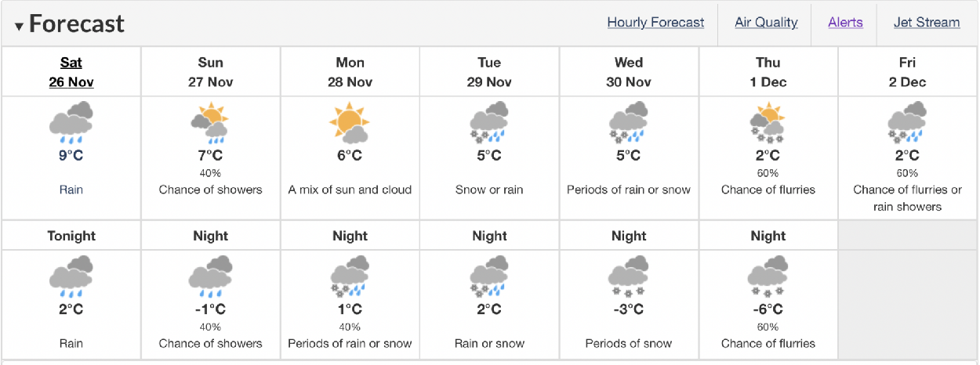Click Tonight's rain cloud icon
Screen dimensions: 980x365
click(71, 277)
